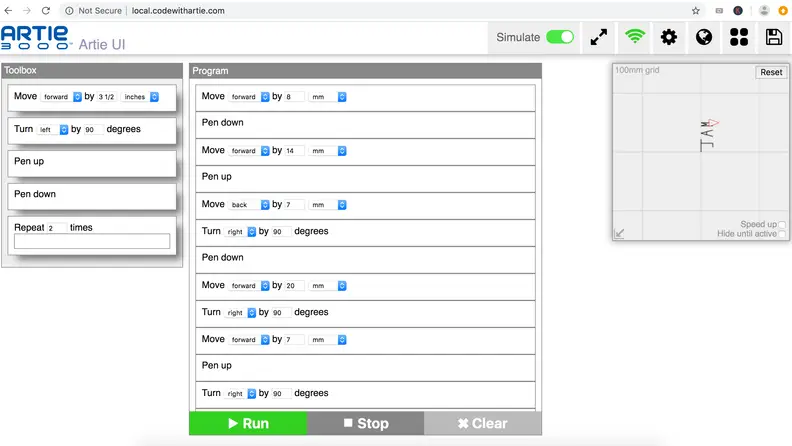Image resolution: width=792 pixels, height=446 pixels.
Task: Click the Repeat times count field
Action: (x=57, y=228)
